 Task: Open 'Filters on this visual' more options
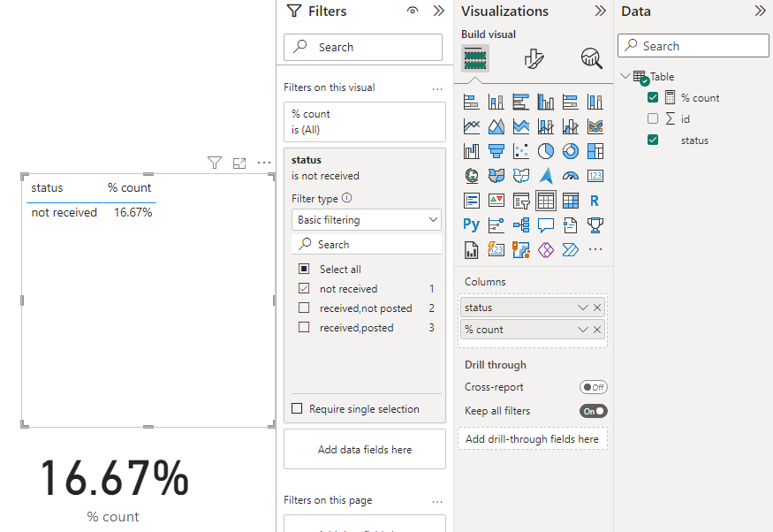coord(437,88)
